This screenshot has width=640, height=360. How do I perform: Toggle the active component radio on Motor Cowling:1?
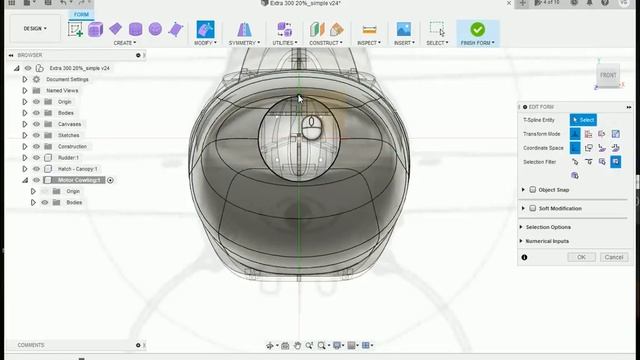pos(110,180)
